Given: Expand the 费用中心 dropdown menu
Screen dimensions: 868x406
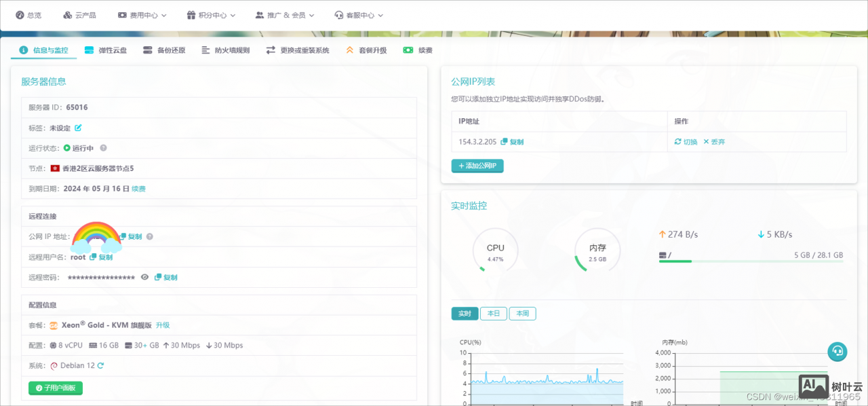Looking at the screenshot, I should pos(142,15).
